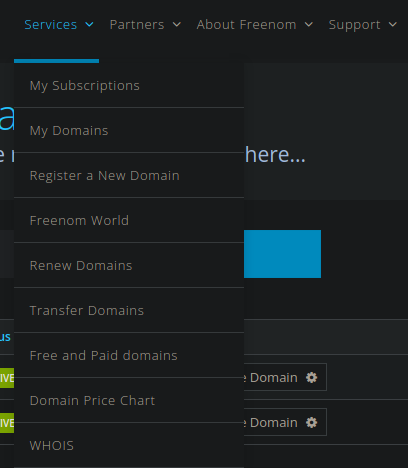Select Renew Domains option
408x468 pixels.
(x=129, y=265)
